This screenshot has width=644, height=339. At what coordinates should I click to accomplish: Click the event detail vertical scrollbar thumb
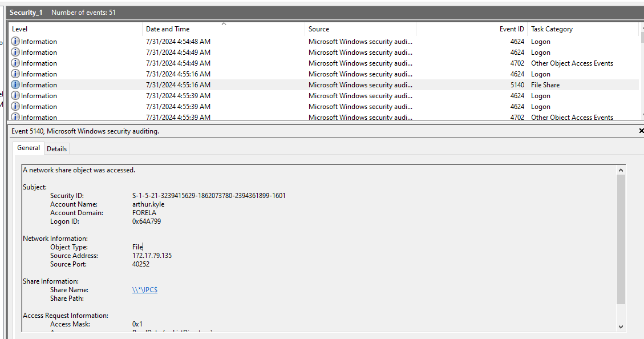click(x=621, y=240)
